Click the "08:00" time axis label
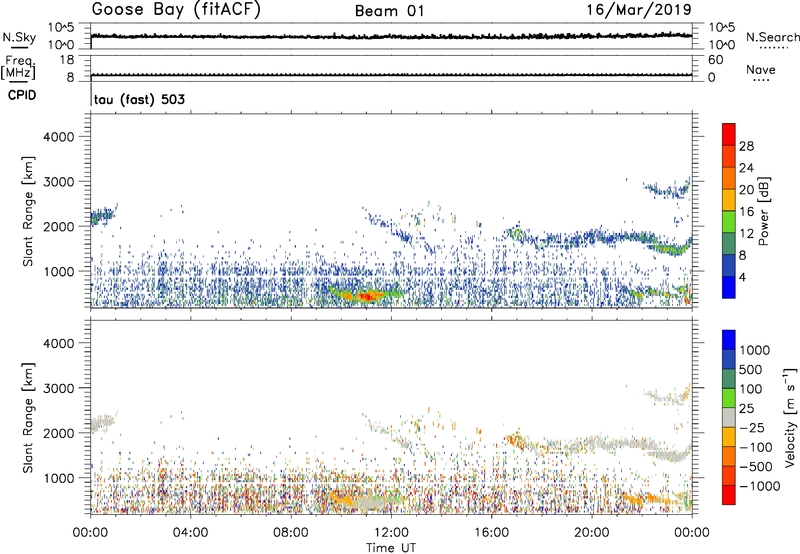 pyautogui.click(x=291, y=533)
